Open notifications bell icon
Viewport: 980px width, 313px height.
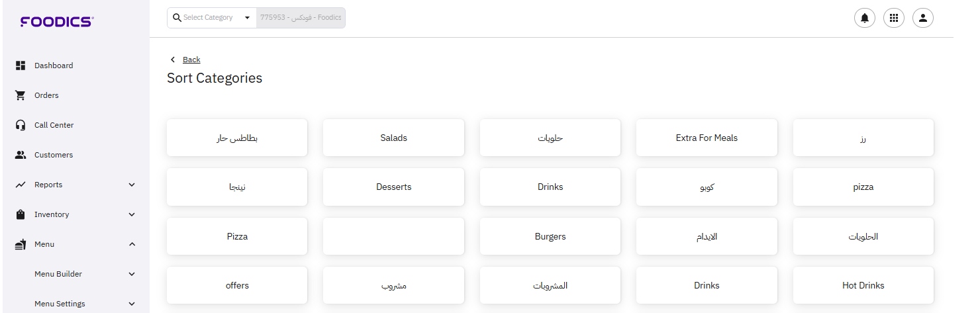865,18
